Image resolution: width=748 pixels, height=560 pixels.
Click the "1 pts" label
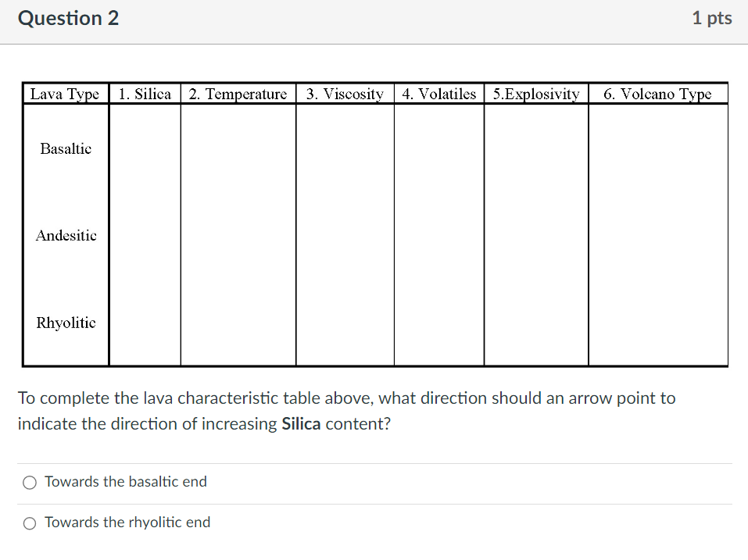point(712,17)
